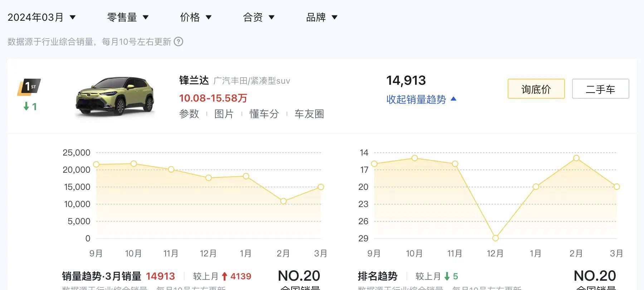Expand the 合资 dropdown menu
This screenshot has height=290, width=644.
point(259,17)
